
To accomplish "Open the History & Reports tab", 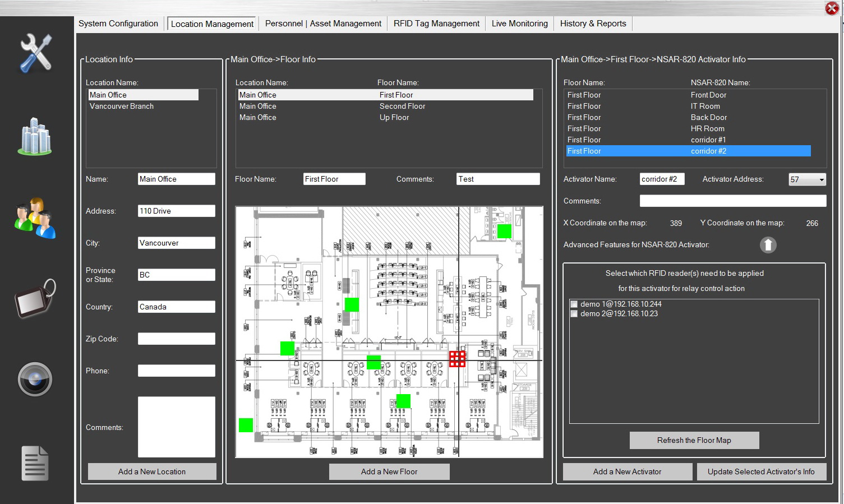I will tap(593, 24).
